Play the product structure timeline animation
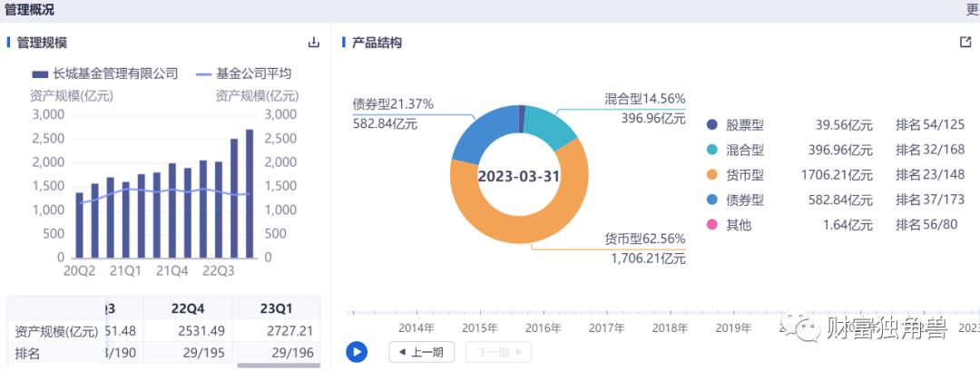 357,352
